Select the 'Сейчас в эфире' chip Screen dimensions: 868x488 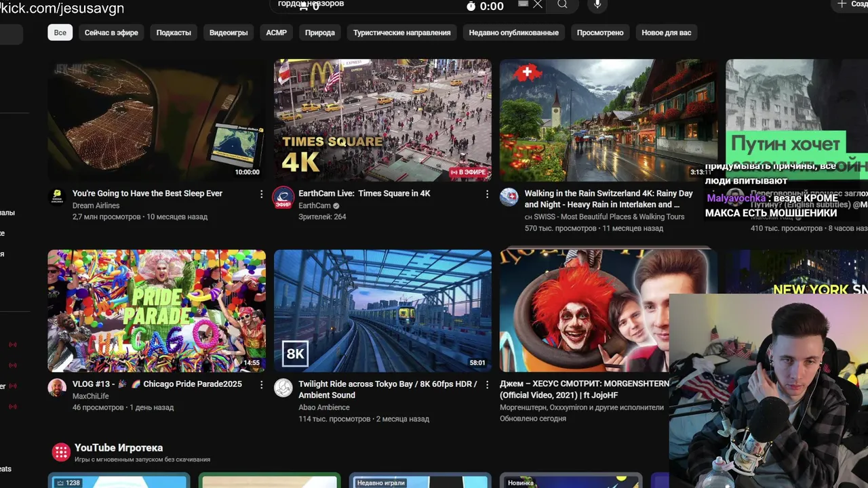[111, 33]
